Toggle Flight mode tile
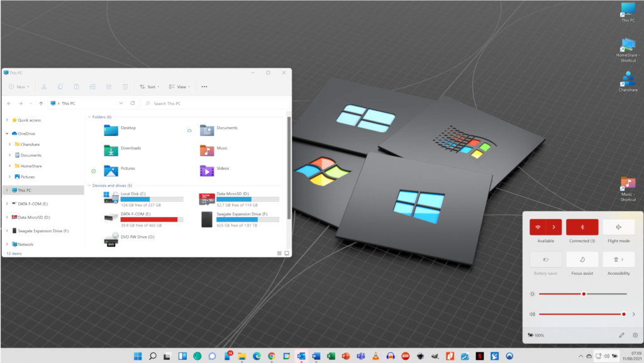 click(x=619, y=227)
